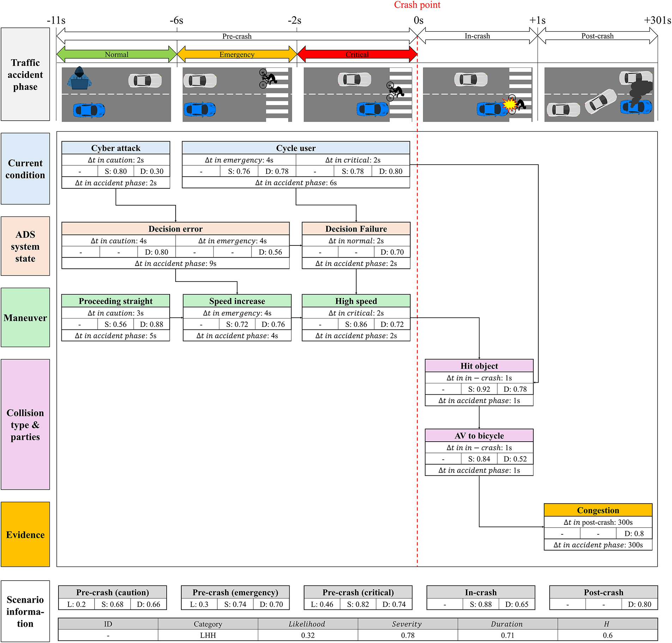Click the red Crash point label
The image size is (672, 643).
tap(417, 5)
